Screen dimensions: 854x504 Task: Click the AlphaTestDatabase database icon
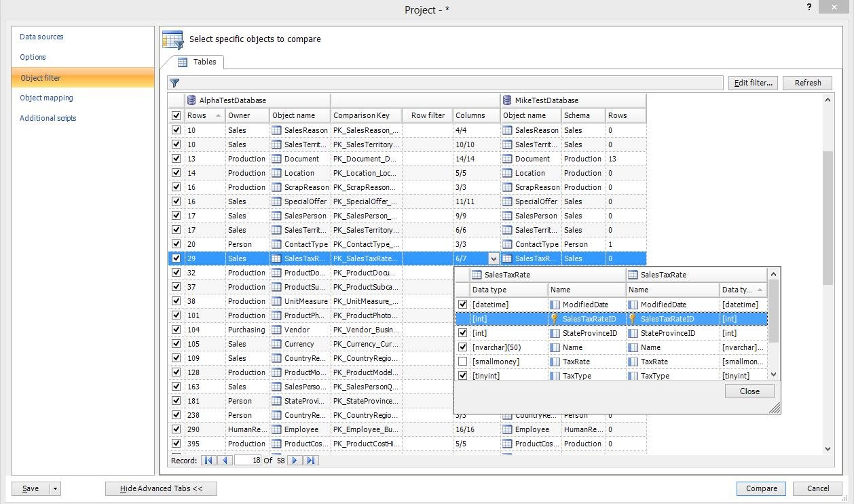point(191,100)
